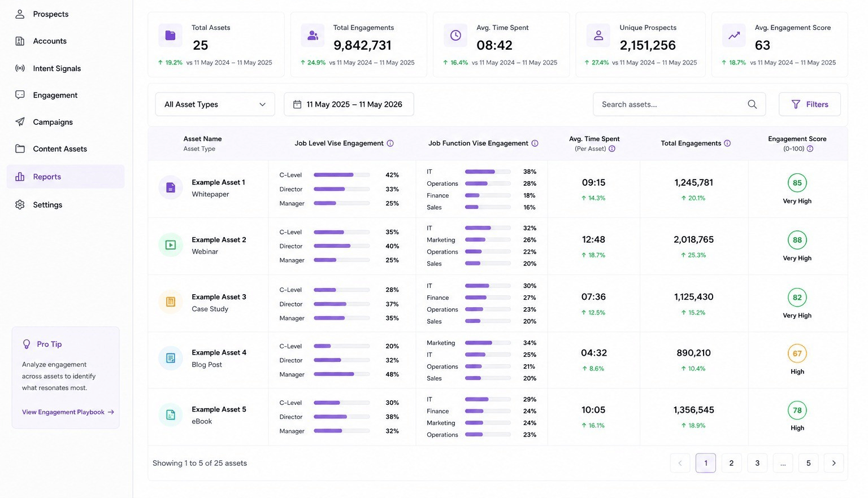Screen dimensions: 868x498
Task: Click the pagination ellipsis button
Action: click(x=783, y=463)
